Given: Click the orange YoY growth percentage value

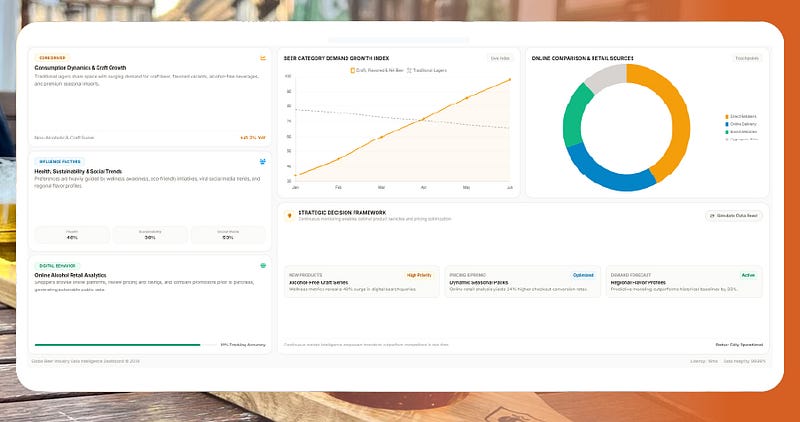Looking at the screenshot, I should tap(253, 138).
